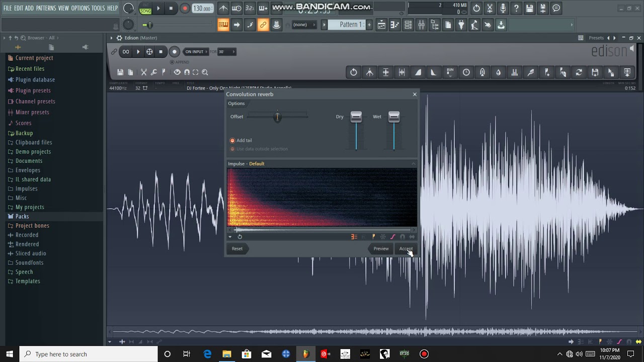Click the 130.000 tempo field
This screenshot has height=362, width=644.
tap(202, 9)
